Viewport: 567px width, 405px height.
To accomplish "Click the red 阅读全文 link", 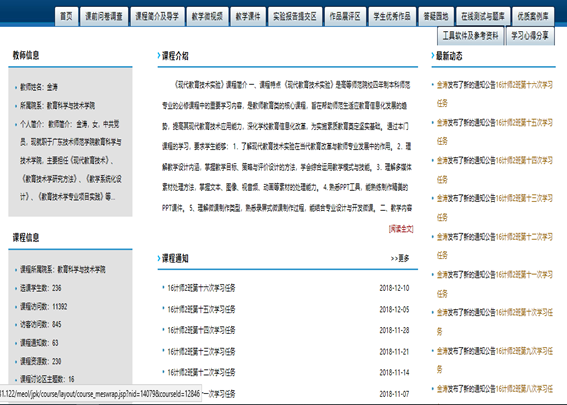I will 401,229.
